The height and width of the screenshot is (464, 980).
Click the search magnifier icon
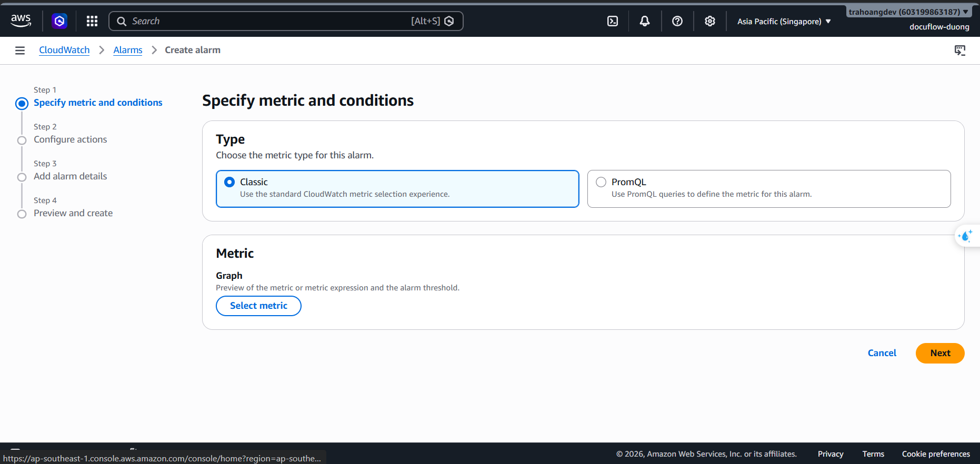122,21
